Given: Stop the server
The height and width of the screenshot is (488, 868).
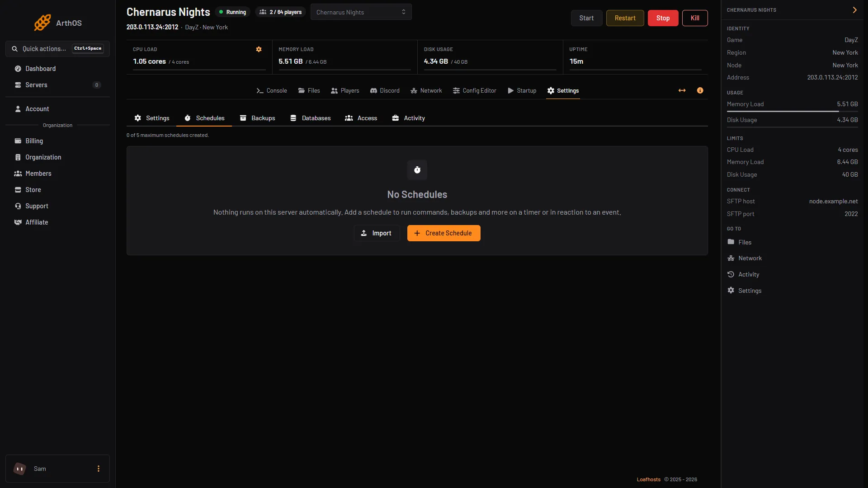Looking at the screenshot, I should point(663,18).
